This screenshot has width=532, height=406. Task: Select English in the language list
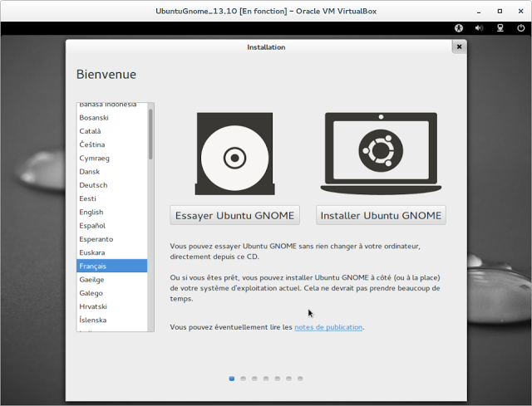tap(112, 213)
